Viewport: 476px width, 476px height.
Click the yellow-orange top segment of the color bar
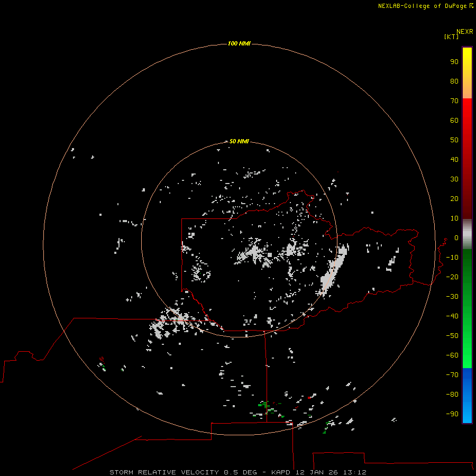click(x=467, y=73)
